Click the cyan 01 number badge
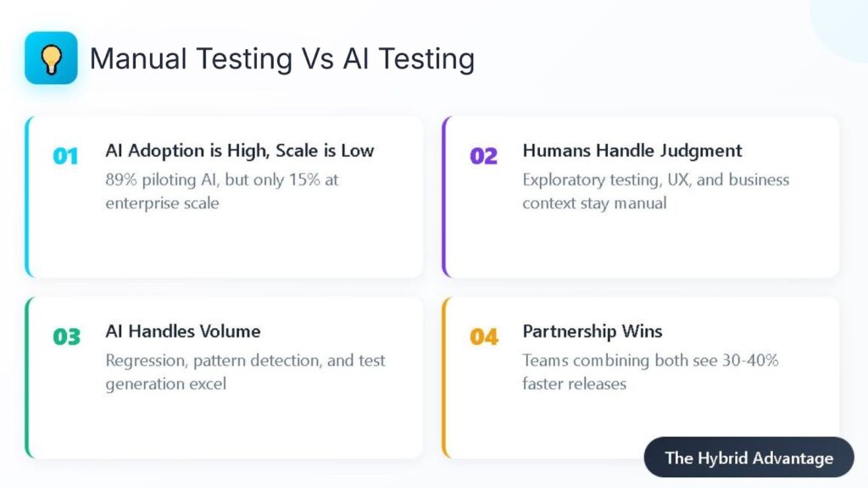This screenshot has width=868, height=488. (65, 156)
